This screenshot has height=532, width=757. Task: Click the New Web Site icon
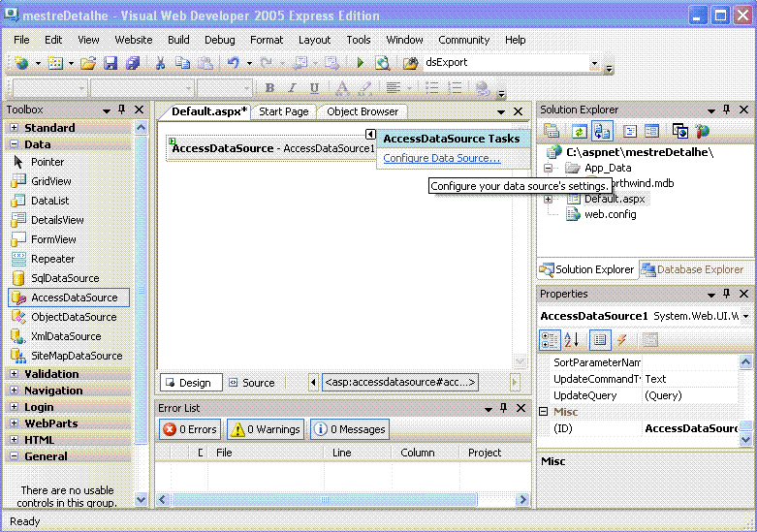pyautogui.click(x=21, y=63)
